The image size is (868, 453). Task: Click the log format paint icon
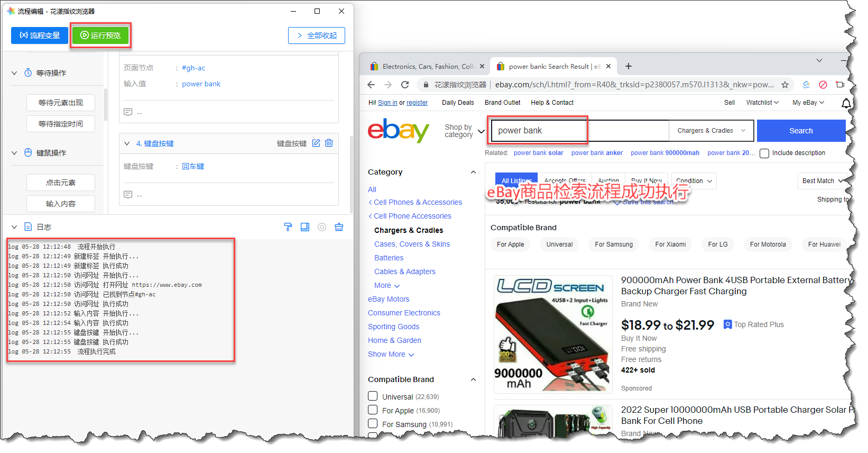click(x=288, y=227)
